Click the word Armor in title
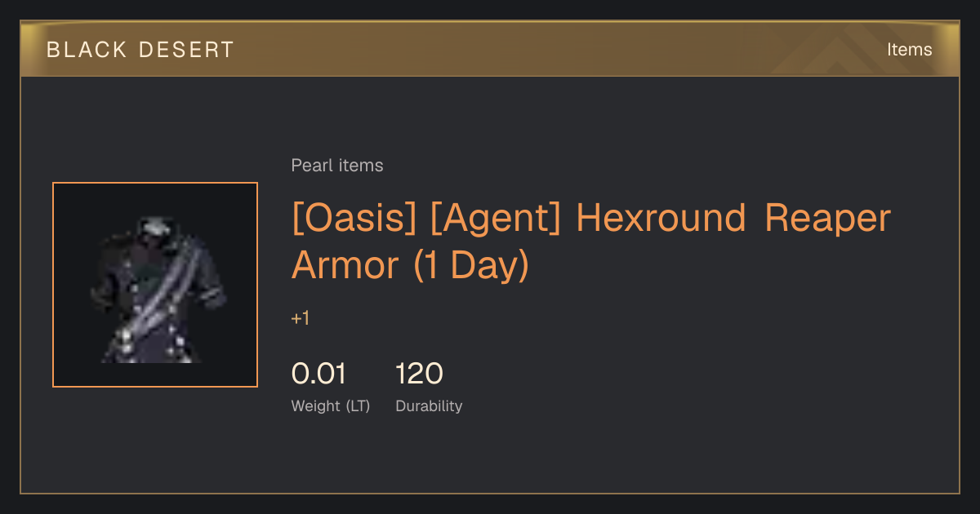The width and height of the screenshot is (980, 514). tap(345, 266)
